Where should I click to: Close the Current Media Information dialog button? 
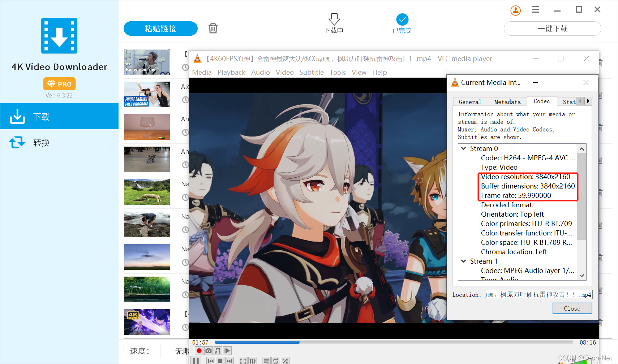572,308
